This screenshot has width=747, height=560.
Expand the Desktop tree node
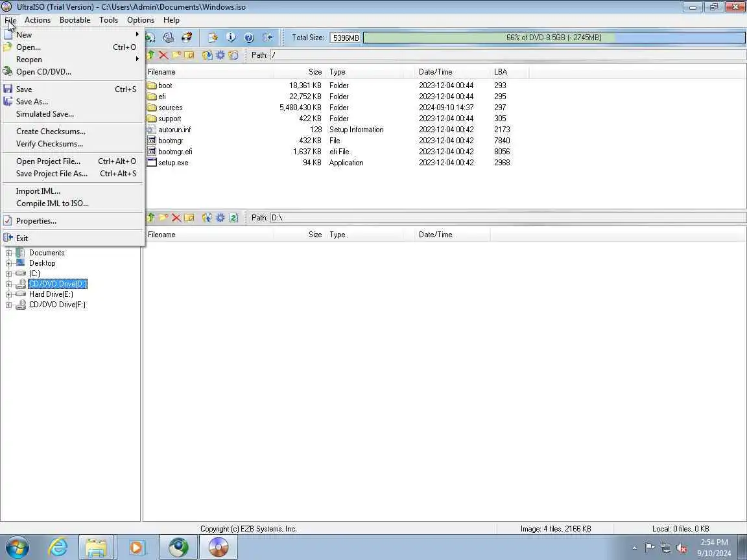(x=8, y=263)
